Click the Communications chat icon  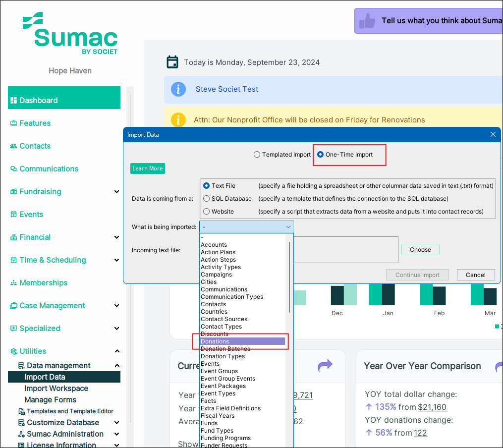(x=13, y=168)
